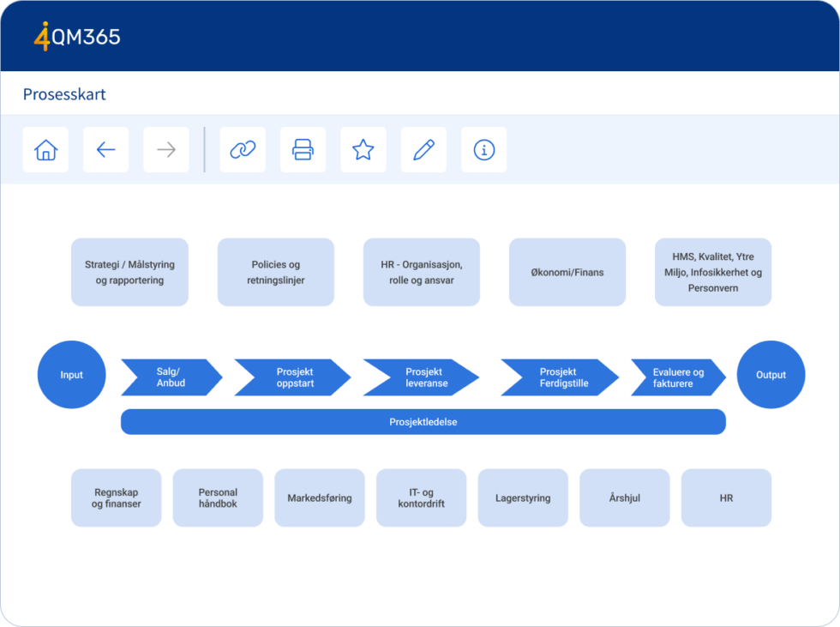Mark page as favorite with star icon
The height and width of the screenshot is (627, 840).
click(x=363, y=150)
